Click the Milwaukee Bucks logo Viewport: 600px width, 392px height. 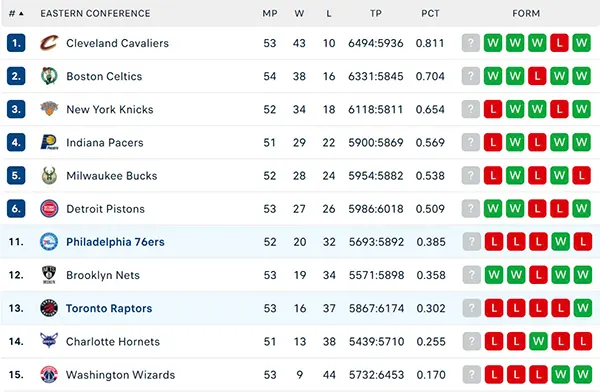coord(49,175)
